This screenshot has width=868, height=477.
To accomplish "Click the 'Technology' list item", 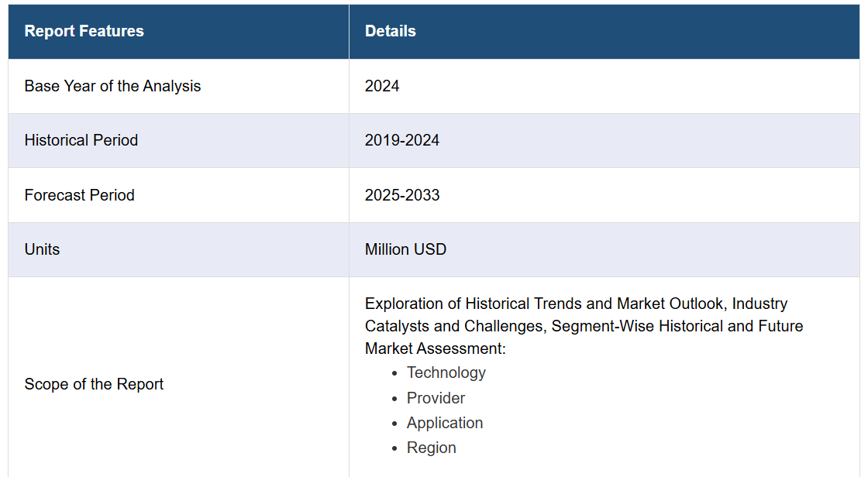I will pyautogui.click(x=446, y=372).
